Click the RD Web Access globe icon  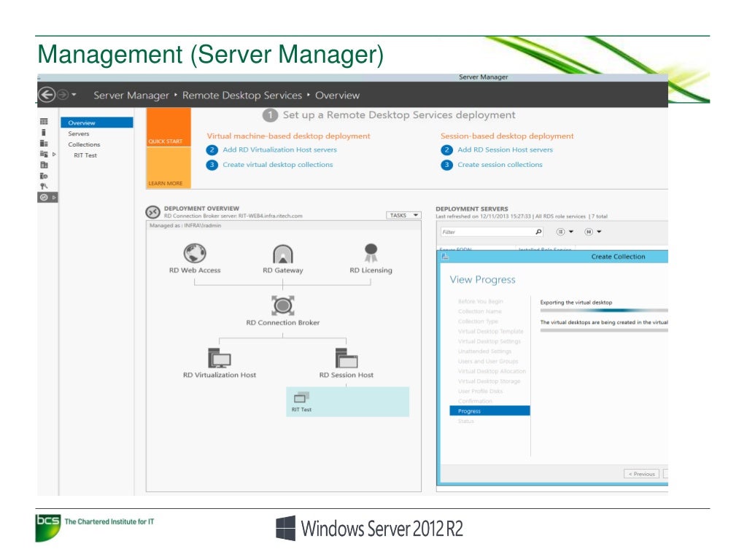pos(195,253)
